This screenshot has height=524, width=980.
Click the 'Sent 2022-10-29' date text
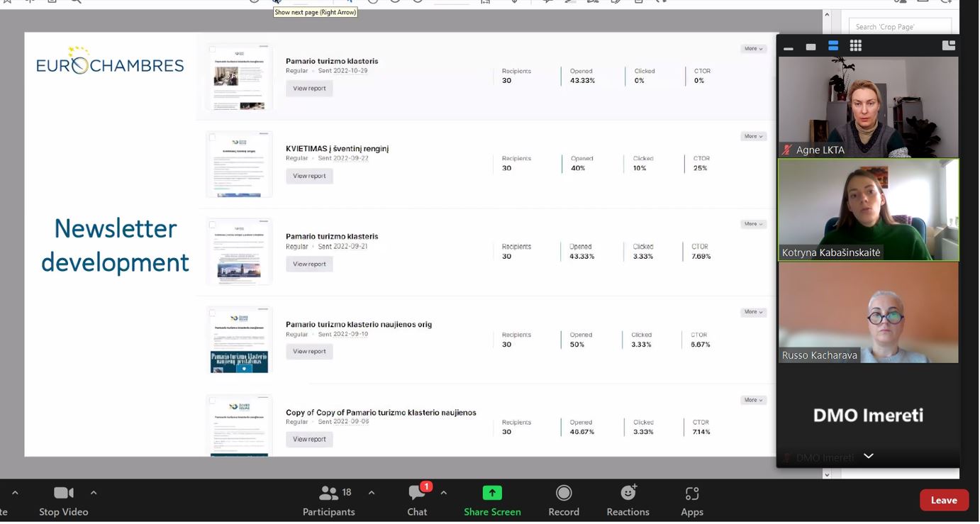click(x=343, y=70)
